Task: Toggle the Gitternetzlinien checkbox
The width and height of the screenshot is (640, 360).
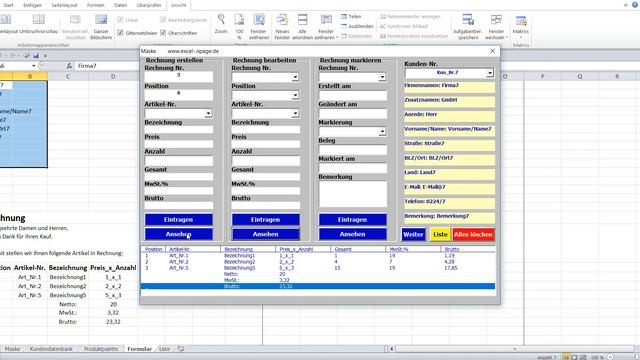Action: click(x=120, y=33)
